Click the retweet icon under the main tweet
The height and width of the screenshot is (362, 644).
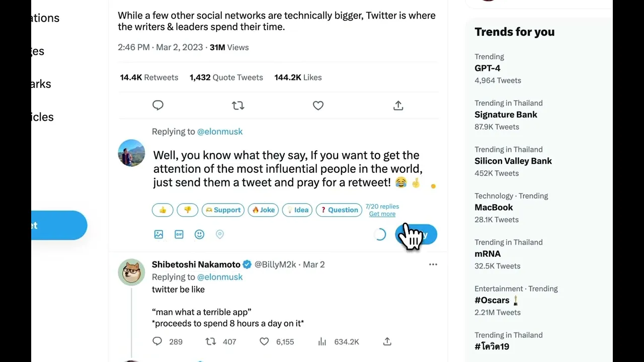pos(238,106)
